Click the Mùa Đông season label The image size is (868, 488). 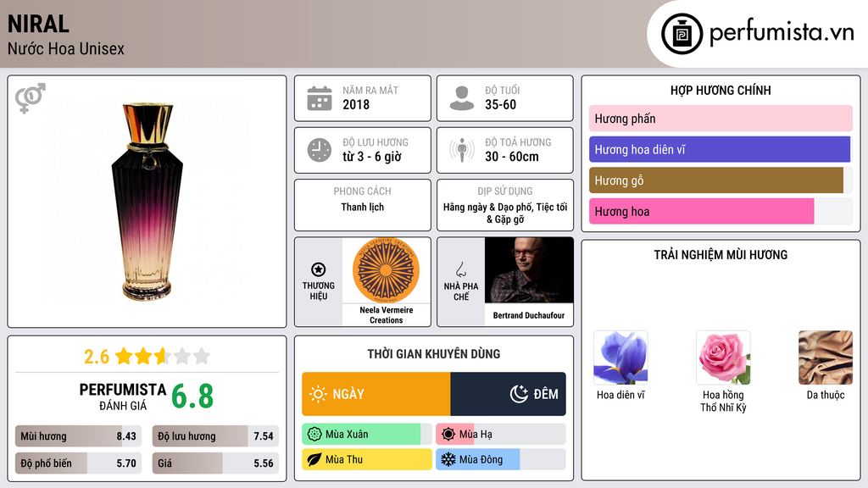point(481,459)
